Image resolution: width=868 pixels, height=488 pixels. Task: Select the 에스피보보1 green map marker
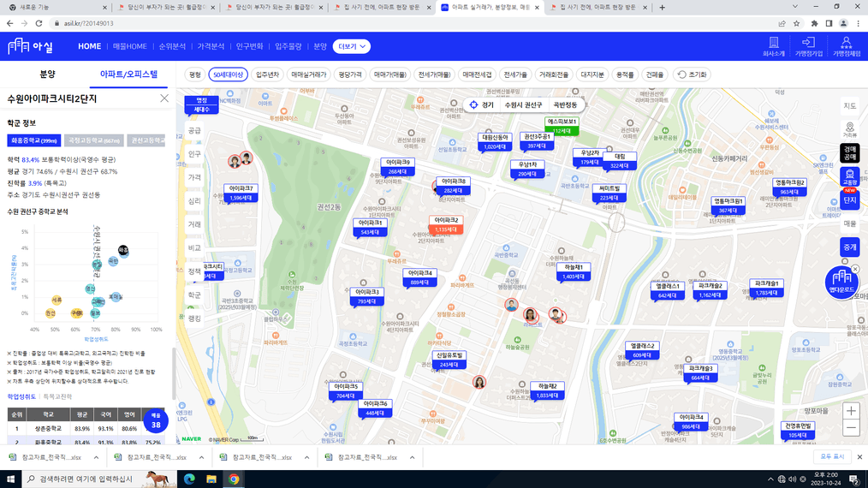point(562,126)
